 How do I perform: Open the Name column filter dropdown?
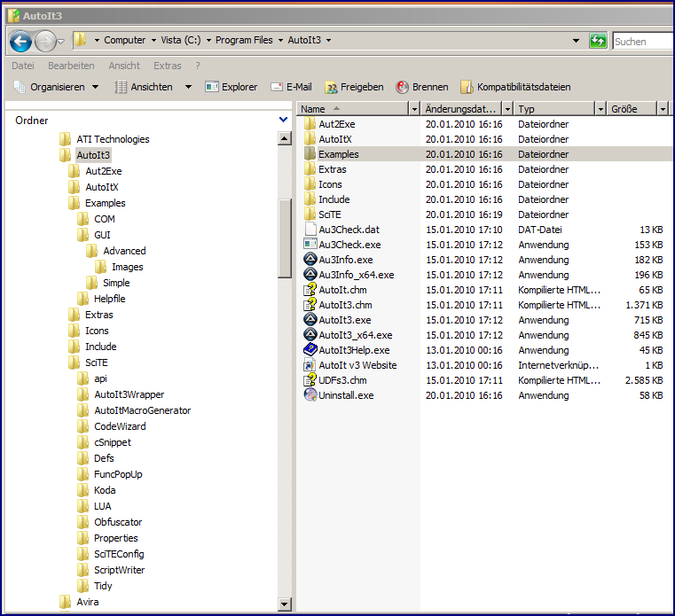coord(413,109)
